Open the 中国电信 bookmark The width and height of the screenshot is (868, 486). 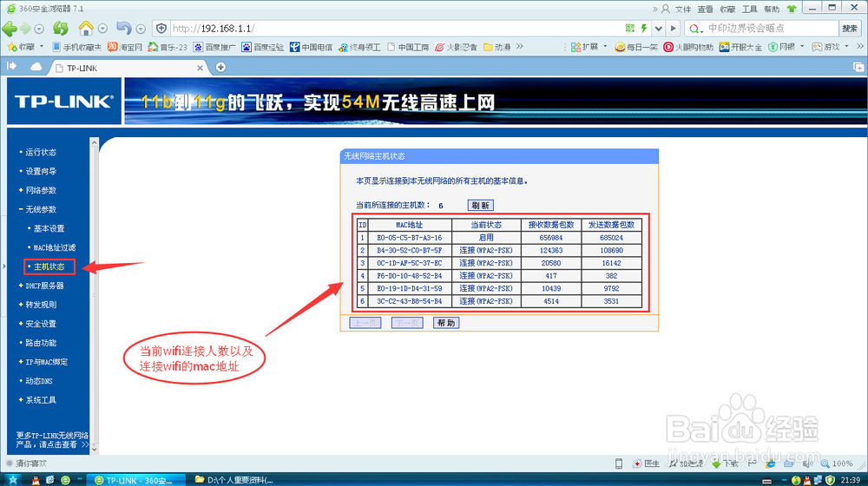click(x=311, y=47)
